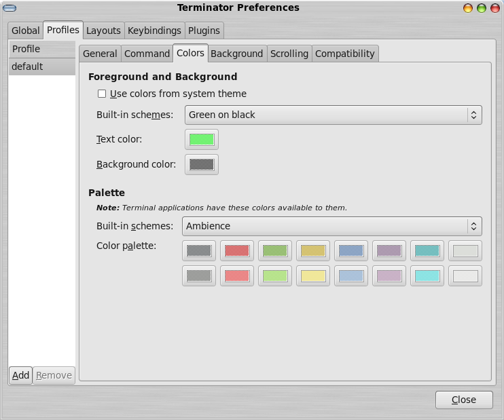The height and width of the screenshot is (420, 504).
Task: Open the Scrolling profile tab
Action: click(x=289, y=54)
